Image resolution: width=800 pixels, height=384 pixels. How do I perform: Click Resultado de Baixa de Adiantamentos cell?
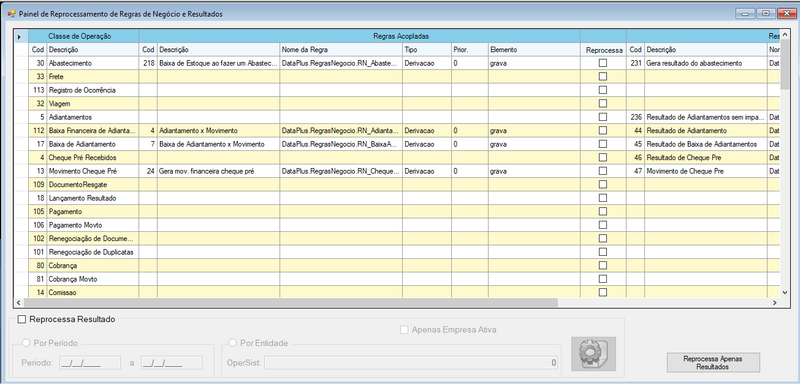706,144
